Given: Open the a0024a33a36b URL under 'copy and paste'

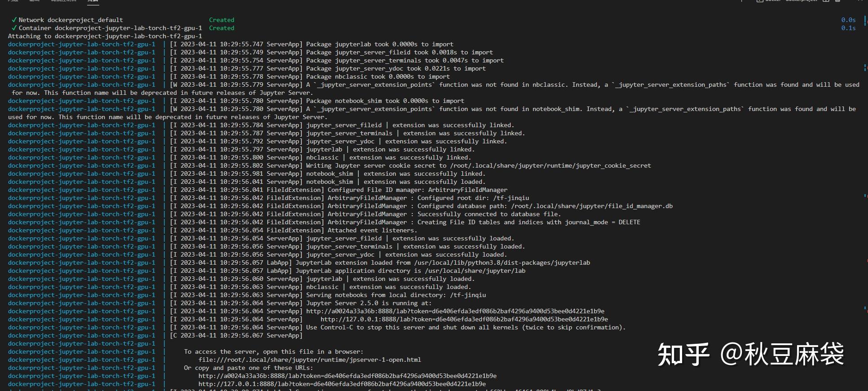Looking at the screenshot, I should coord(348,376).
